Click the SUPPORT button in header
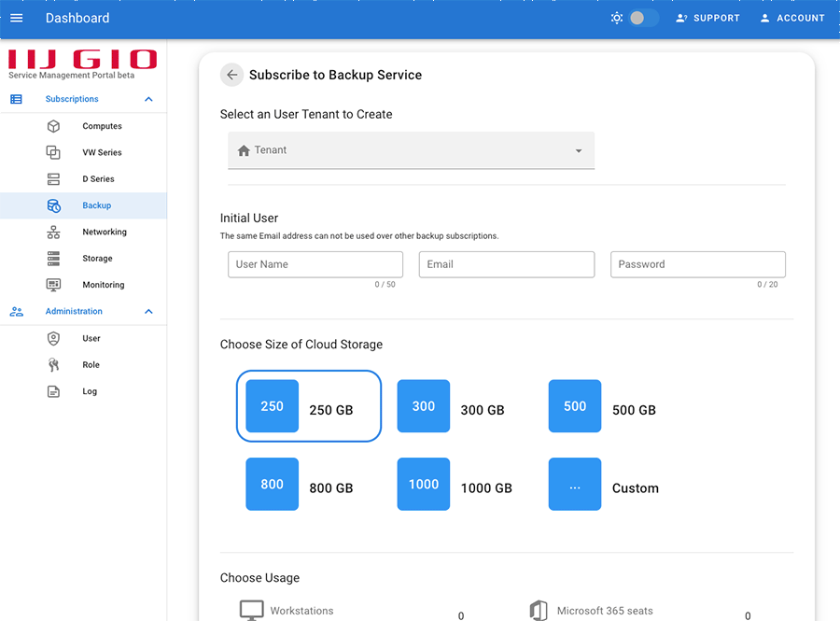Viewport: 840px width, 621px height. click(x=707, y=18)
